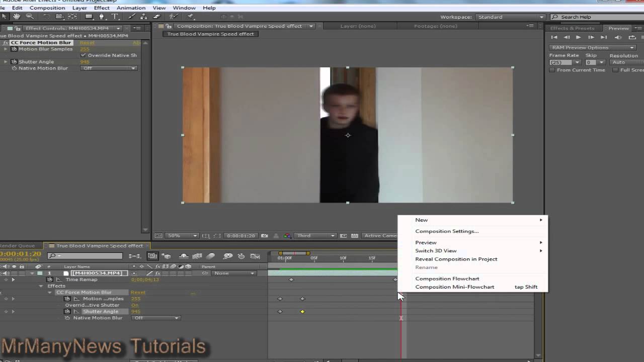Collapse the Effects group in timeline
The image size is (644, 362).
41,286
